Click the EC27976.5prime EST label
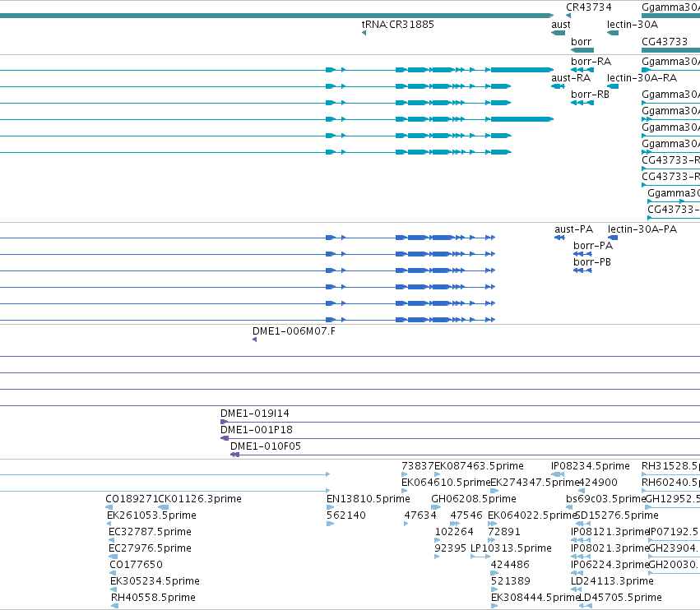700x610 pixels. 150,548
